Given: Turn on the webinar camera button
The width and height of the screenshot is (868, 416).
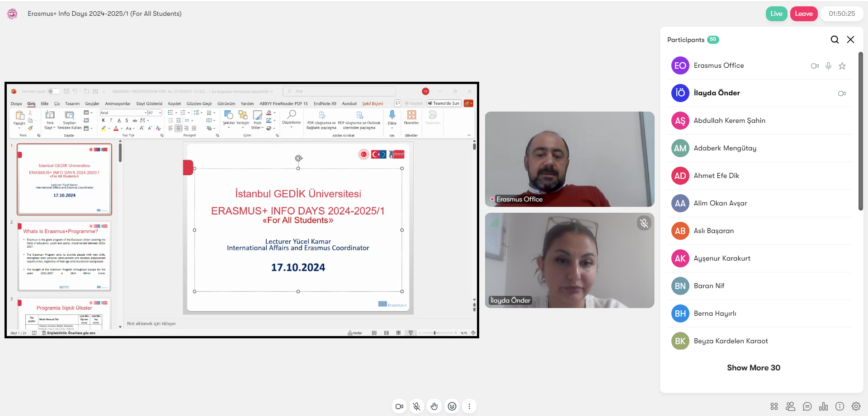Looking at the screenshot, I should click(x=399, y=407).
